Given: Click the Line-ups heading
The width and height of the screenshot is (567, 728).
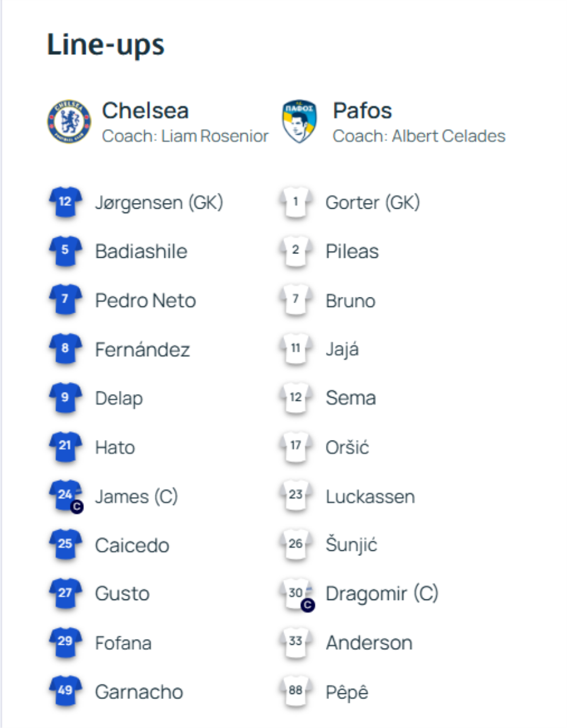Looking at the screenshot, I should click(106, 45).
